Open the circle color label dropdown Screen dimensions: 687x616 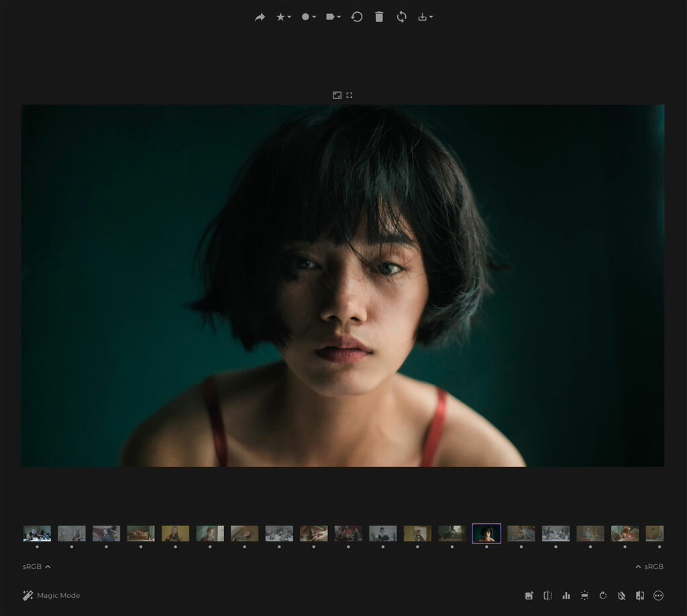pyautogui.click(x=308, y=17)
